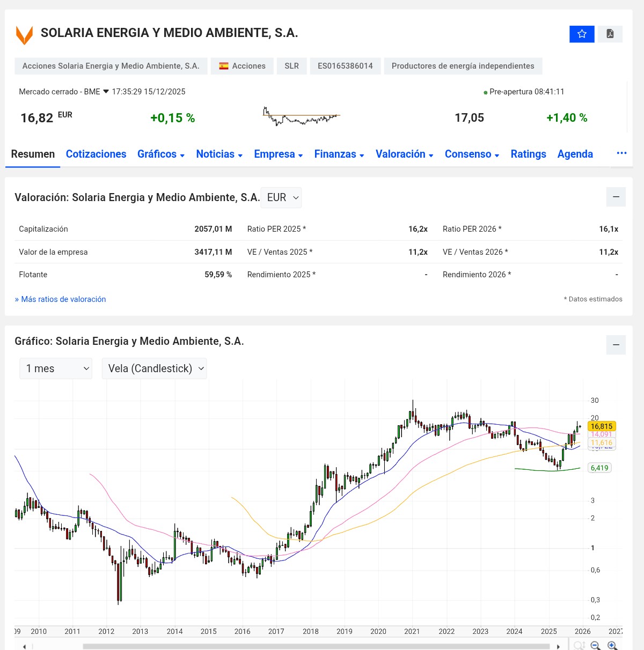The image size is (644, 650).
Task: Click the 16,82 EUR last price
Action: point(46,117)
